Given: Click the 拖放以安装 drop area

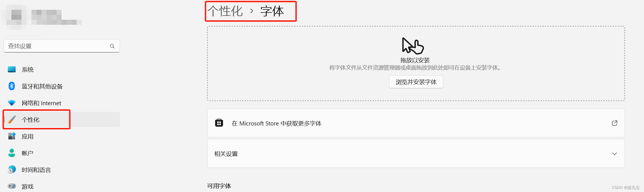Looking at the screenshot, I should [x=416, y=63].
